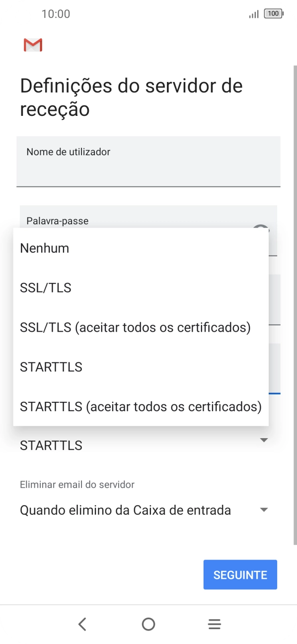This screenshot has height=644, width=297.
Task: Tap the Home circle navigation button
Action: [148, 624]
